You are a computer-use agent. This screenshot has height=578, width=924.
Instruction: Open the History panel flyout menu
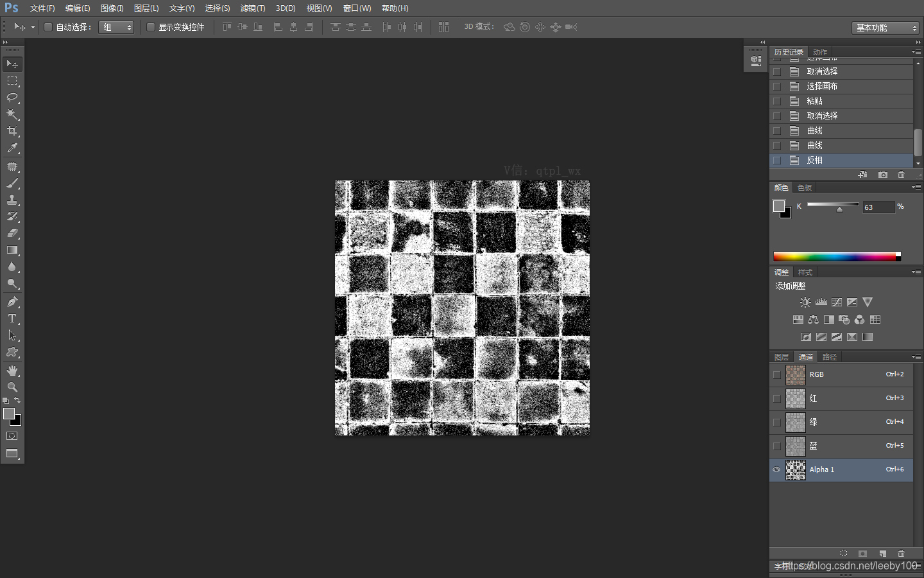pyautogui.click(x=916, y=51)
